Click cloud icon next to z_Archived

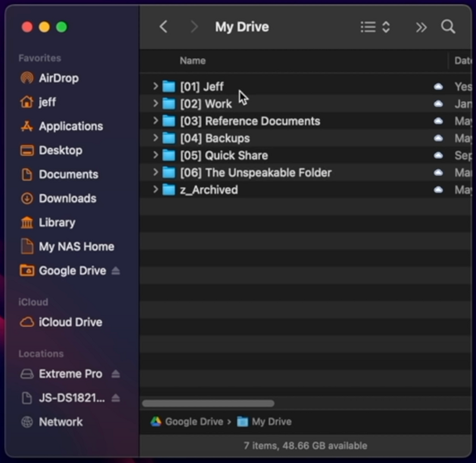tap(438, 190)
